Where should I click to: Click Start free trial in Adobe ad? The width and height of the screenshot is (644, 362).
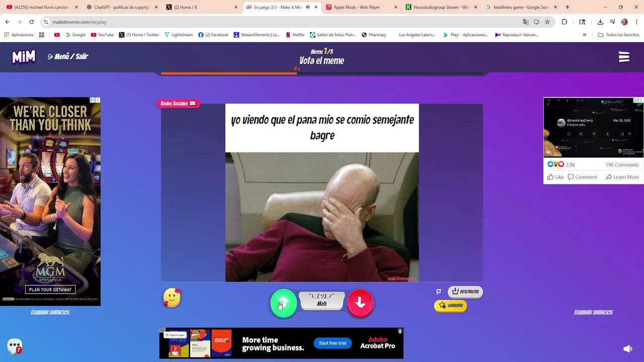click(333, 343)
